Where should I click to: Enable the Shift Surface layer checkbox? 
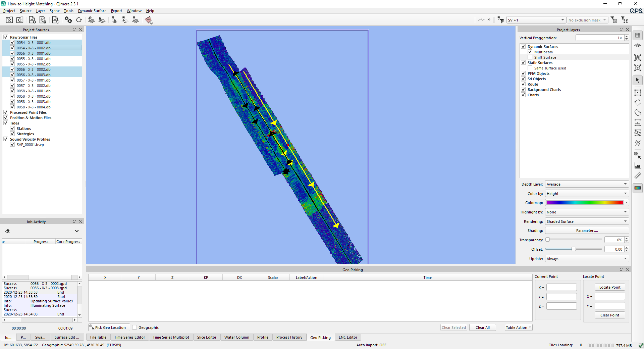click(x=530, y=57)
